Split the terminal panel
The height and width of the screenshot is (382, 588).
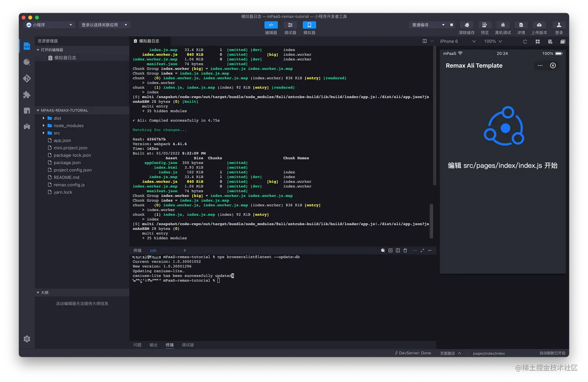click(x=398, y=251)
